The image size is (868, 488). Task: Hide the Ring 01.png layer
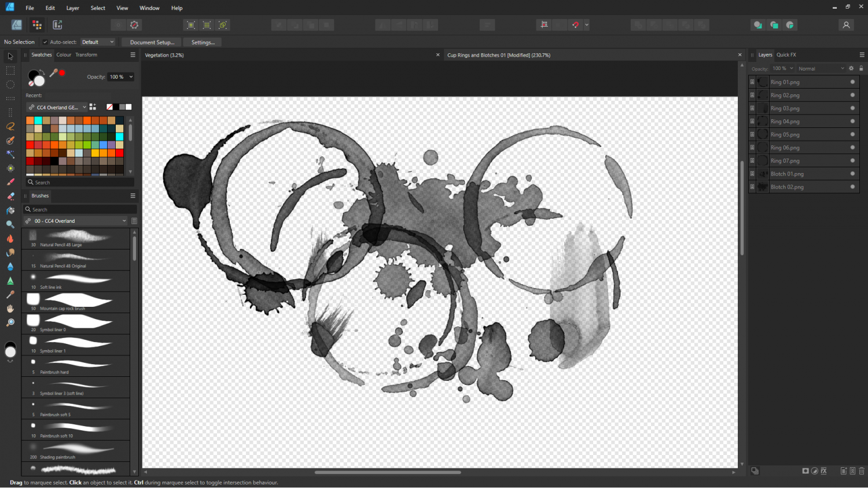click(852, 82)
